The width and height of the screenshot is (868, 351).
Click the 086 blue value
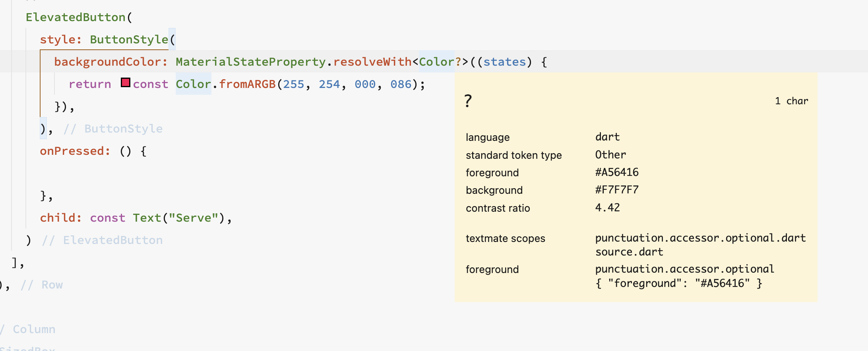point(401,84)
